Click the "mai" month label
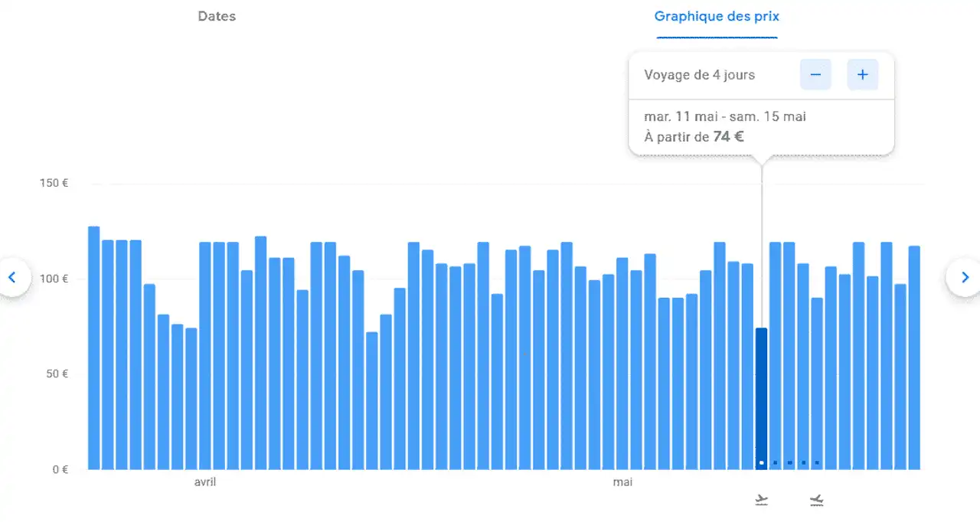This screenshot has width=980, height=522. click(622, 482)
